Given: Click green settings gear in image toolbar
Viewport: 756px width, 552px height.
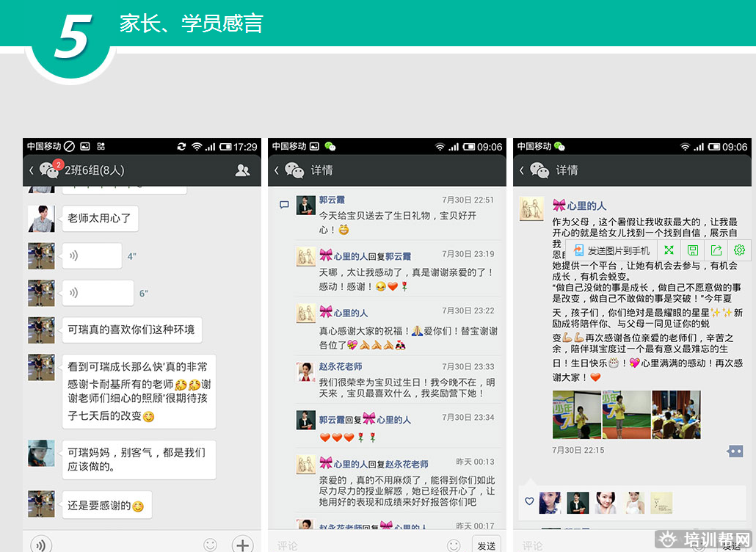Looking at the screenshot, I should pos(739,250).
